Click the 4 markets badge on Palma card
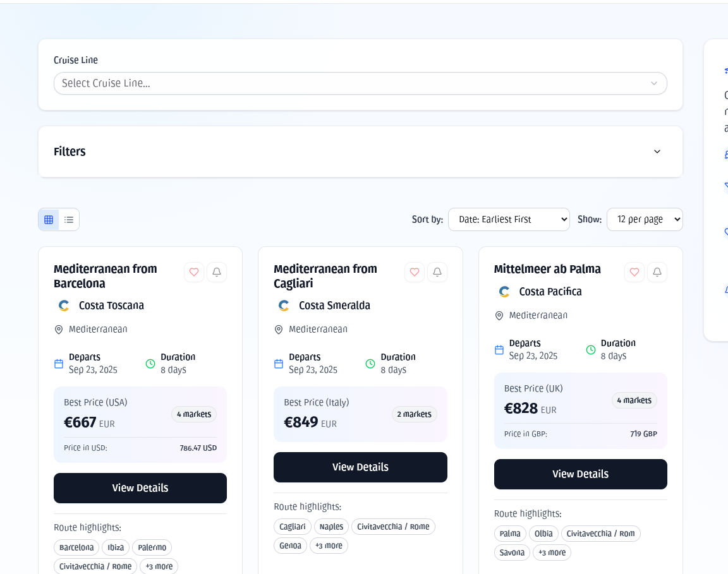The width and height of the screenshot is (728, 574). pyautogui.click(x=634, y=400)
